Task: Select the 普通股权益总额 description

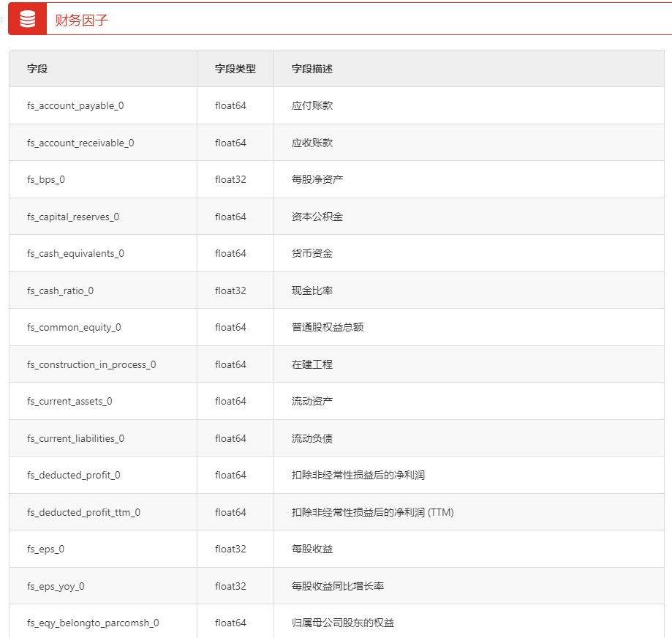Action: [327, 328]
